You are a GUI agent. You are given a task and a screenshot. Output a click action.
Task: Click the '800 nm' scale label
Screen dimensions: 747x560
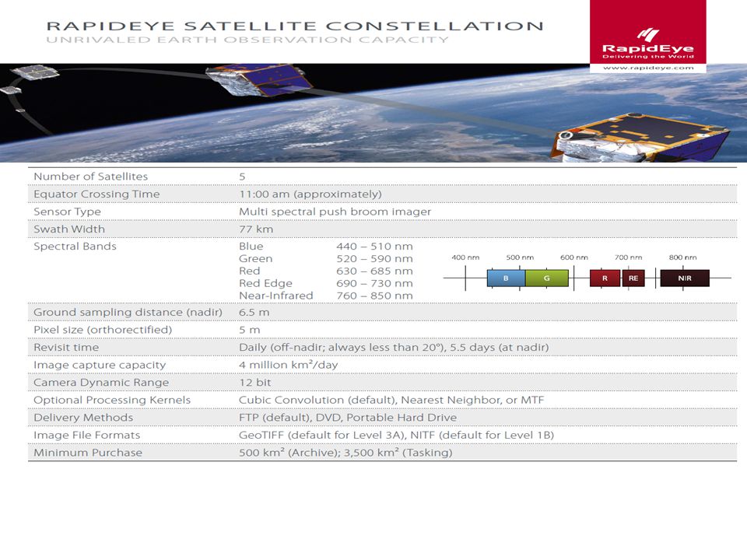(682, 257)
